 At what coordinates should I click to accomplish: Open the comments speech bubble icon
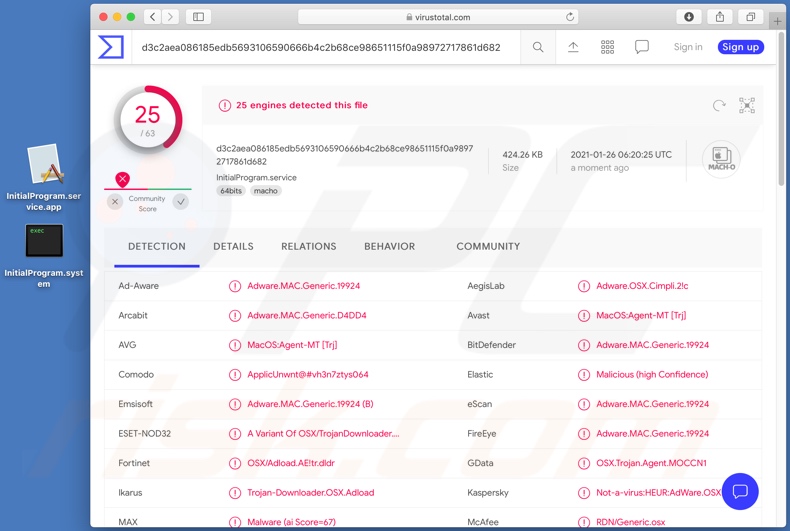tap(642, 47)
